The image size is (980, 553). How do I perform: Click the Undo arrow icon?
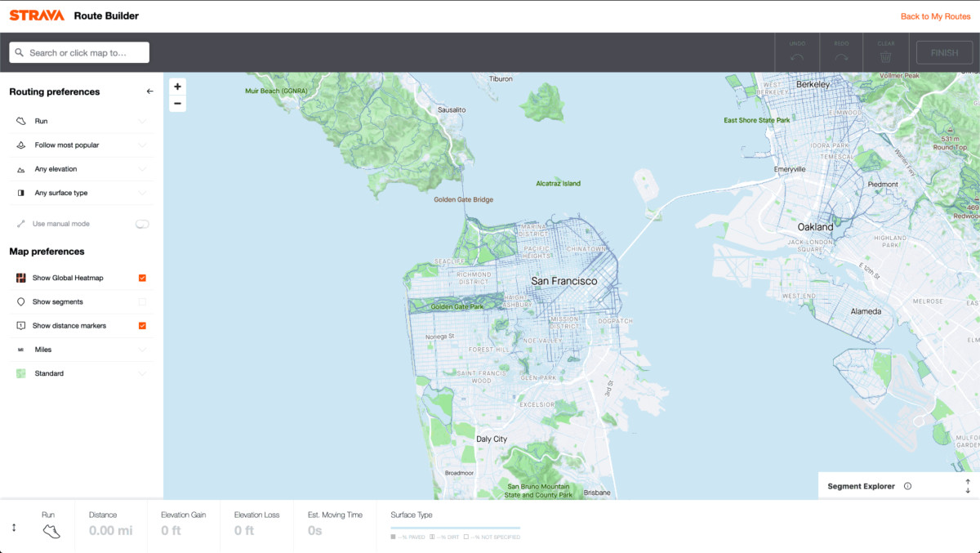pos(797,57)
